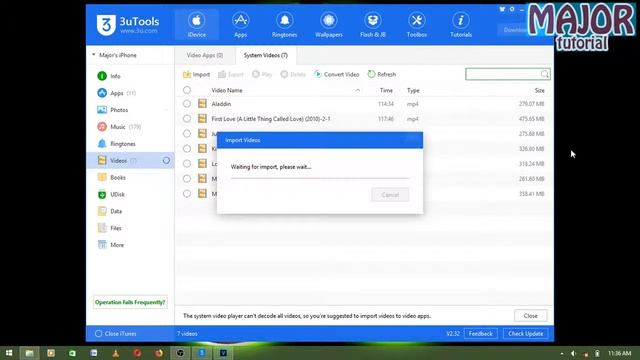The height and width of the screenshot is (360, 640).
Task: Click the import progress bar
Action: tap(320, 178)
